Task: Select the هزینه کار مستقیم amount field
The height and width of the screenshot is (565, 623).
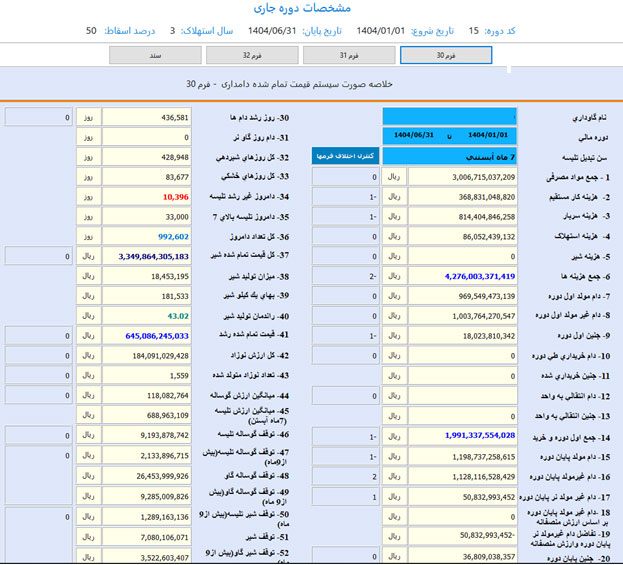Action: pos(462,197)
